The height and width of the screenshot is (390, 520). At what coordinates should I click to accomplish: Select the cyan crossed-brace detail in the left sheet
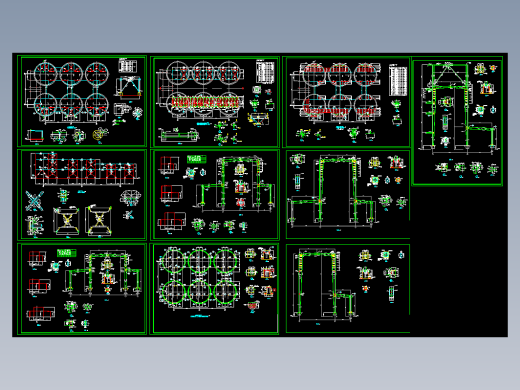tap(34, 201)
